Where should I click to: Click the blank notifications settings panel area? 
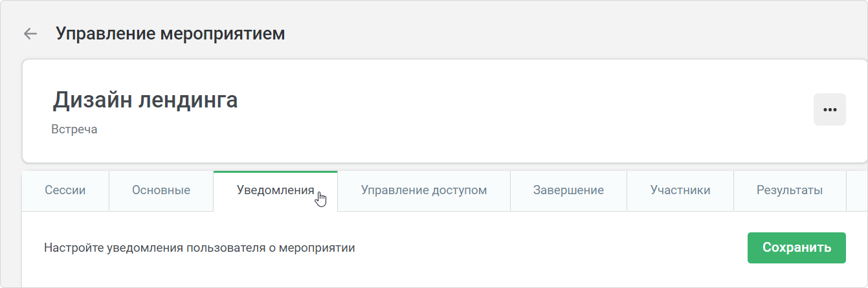pyautogui.click(x=445, y=249)
